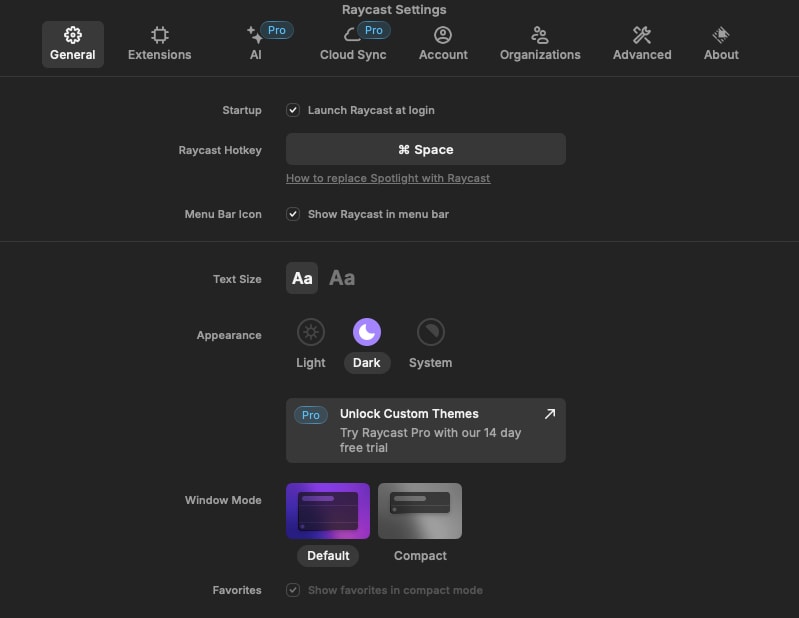Screen dimensions: 799x618
Task: Click the Raycast Hotkey label
Action: 220,150
